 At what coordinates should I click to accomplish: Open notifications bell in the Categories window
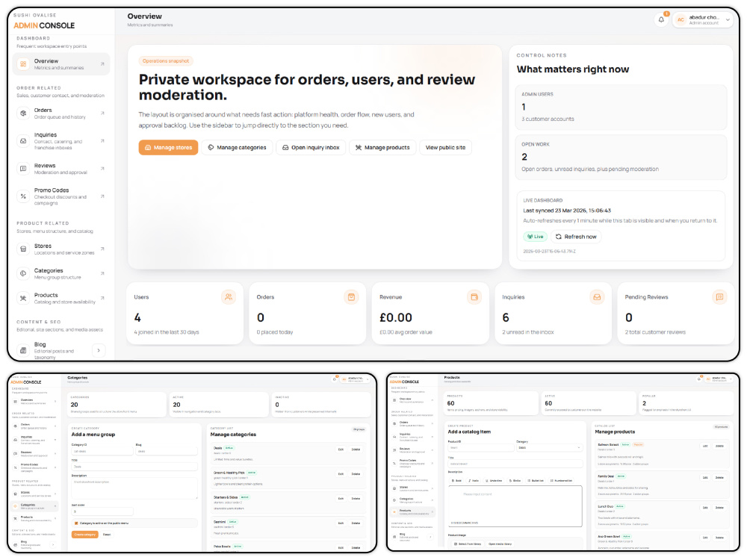tap(335, 379)
